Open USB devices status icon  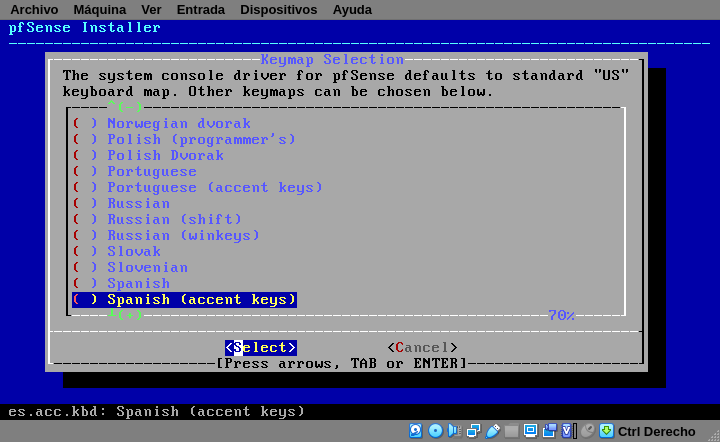(x=492, y=431)
